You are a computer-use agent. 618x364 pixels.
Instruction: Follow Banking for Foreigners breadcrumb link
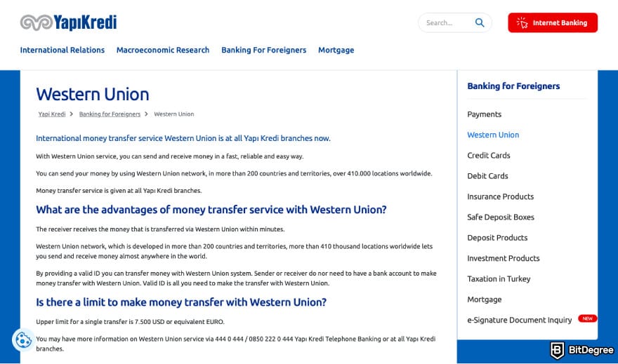point(110,114)
